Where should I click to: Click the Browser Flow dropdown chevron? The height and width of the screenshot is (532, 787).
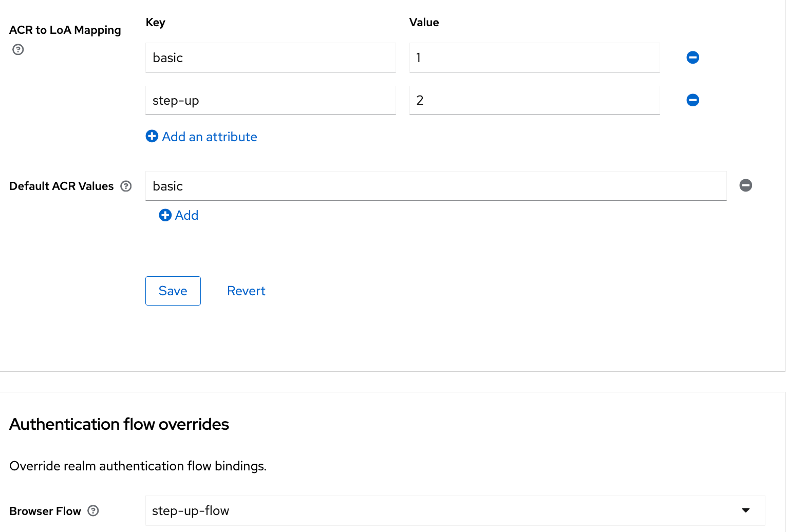746,510
